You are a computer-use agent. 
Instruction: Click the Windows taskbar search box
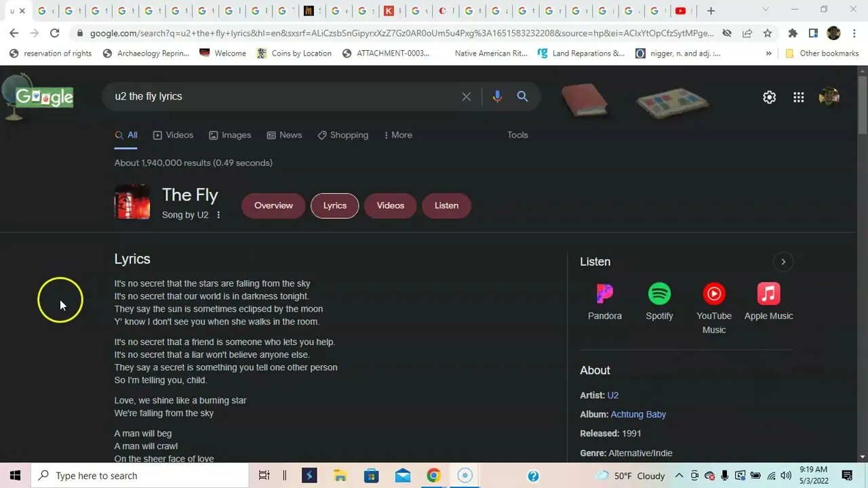tap(140, 476)
